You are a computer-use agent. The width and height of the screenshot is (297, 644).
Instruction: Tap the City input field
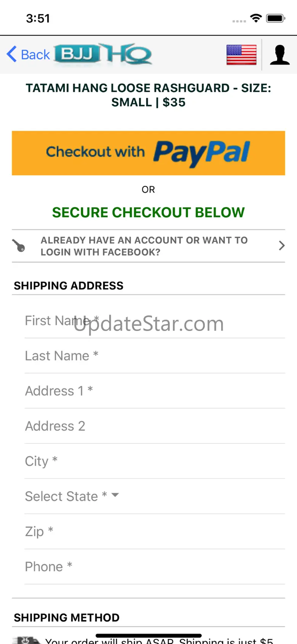point(155,461)
